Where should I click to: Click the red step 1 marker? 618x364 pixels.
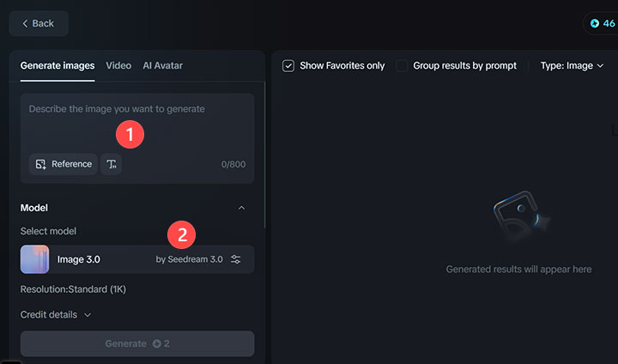click(x=130, y=134)
